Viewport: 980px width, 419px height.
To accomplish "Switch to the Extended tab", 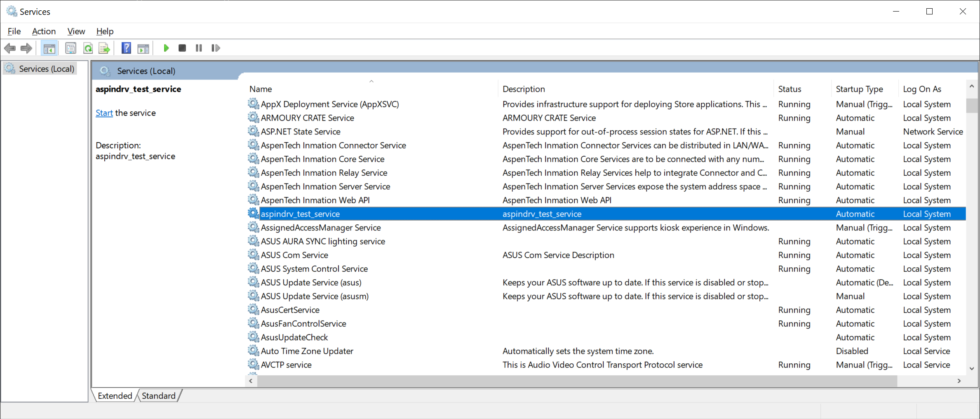I will coord(115,396).
